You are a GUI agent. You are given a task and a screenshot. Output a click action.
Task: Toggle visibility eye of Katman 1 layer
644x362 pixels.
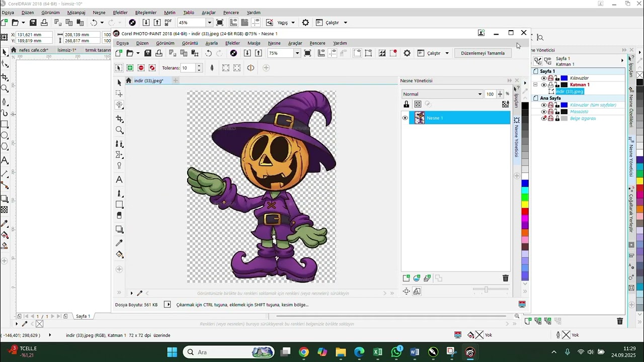pyautogui.click(x=544, y=85)
